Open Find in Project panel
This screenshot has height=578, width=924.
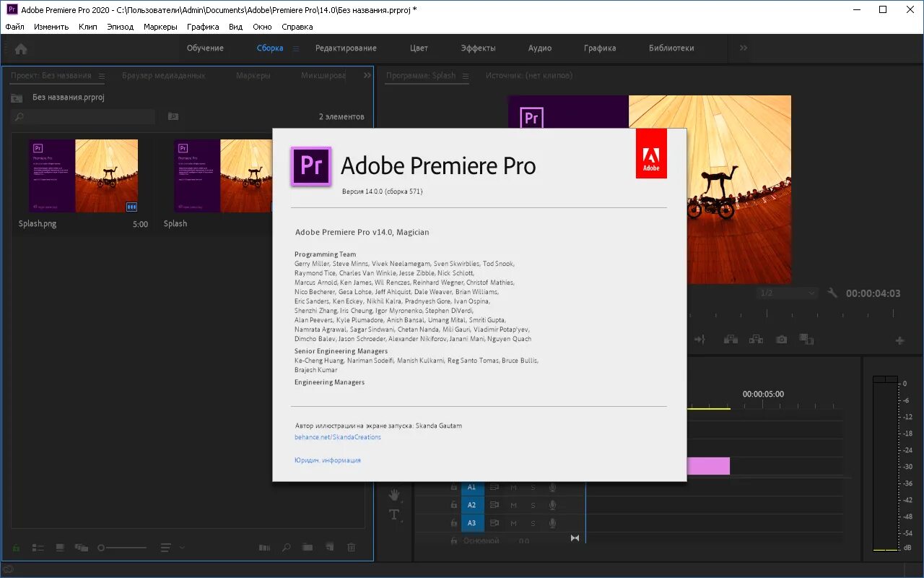click(x=287, y=548)
